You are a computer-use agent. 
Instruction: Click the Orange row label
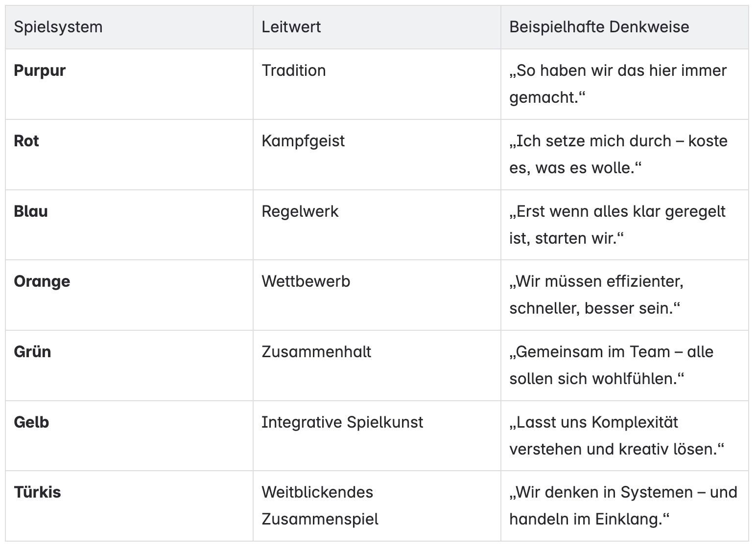42,281
